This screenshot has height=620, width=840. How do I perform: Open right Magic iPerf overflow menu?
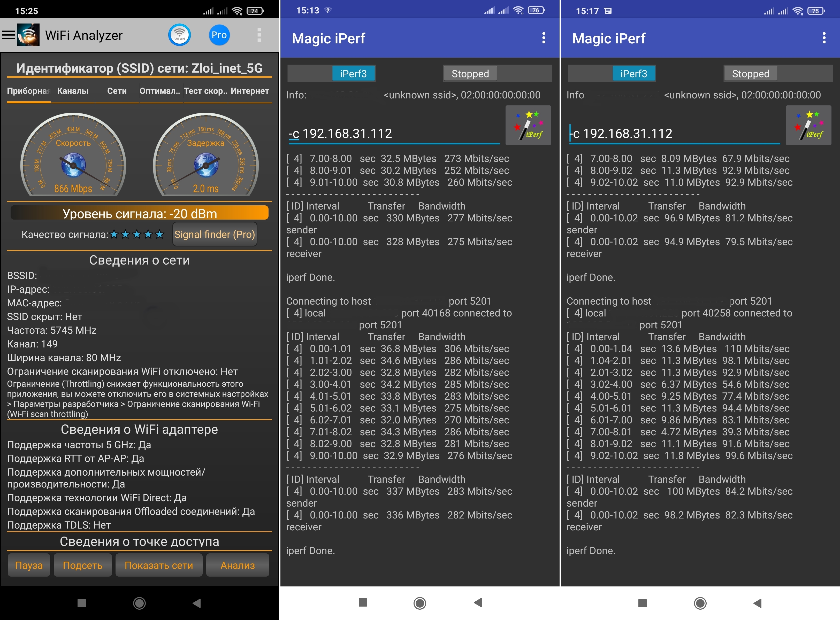point(824,38)
